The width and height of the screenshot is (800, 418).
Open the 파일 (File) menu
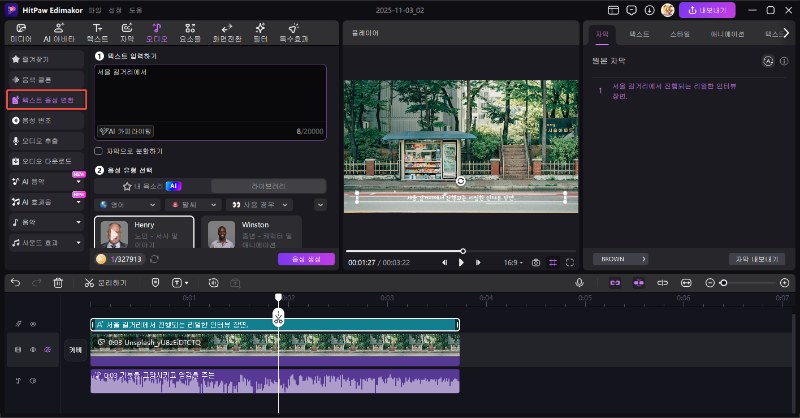pyautogui.click(x=95, y=10)
